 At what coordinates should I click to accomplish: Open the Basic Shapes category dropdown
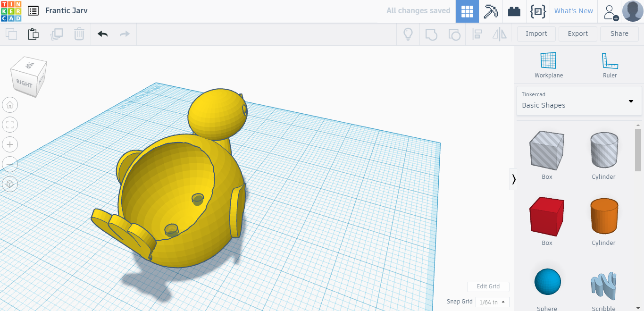click(x=579, y=101)
